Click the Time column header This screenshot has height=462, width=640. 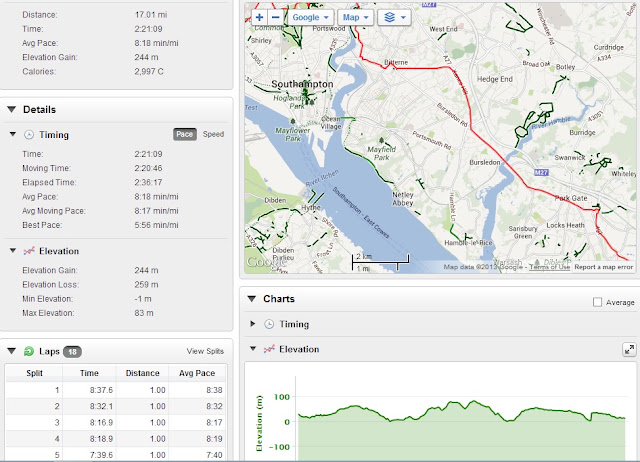pyautogui.click(x=89, y=373)
